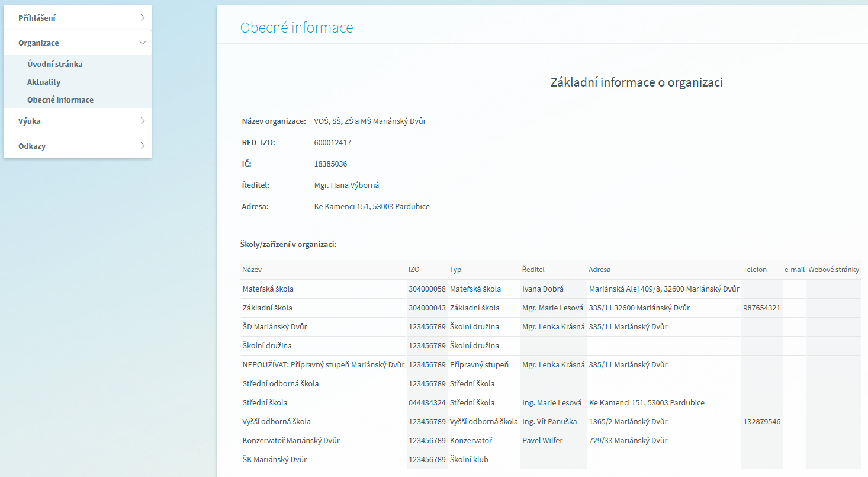868x477 pixels.
Task: Click phone number 987654321 in table
Action: (x=761, y=308)
